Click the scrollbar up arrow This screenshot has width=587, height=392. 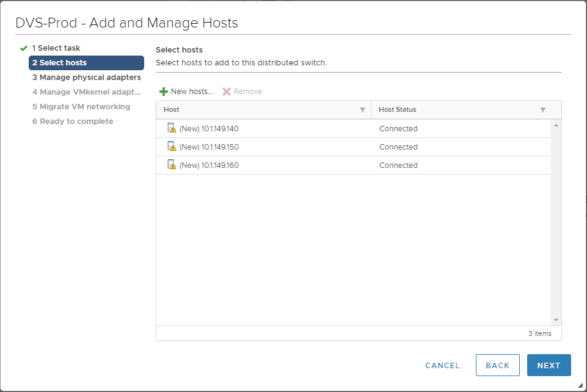(x=556, y=124)
